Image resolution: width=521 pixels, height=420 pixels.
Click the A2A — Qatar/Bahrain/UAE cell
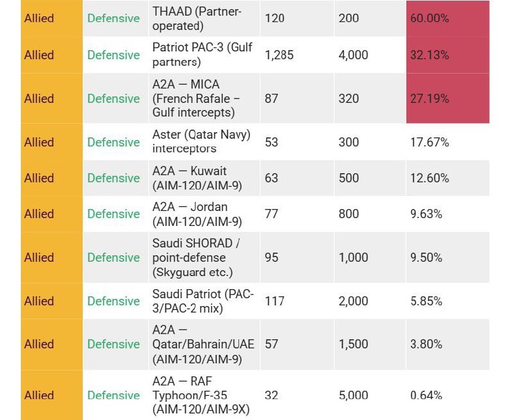click(202, 344)
